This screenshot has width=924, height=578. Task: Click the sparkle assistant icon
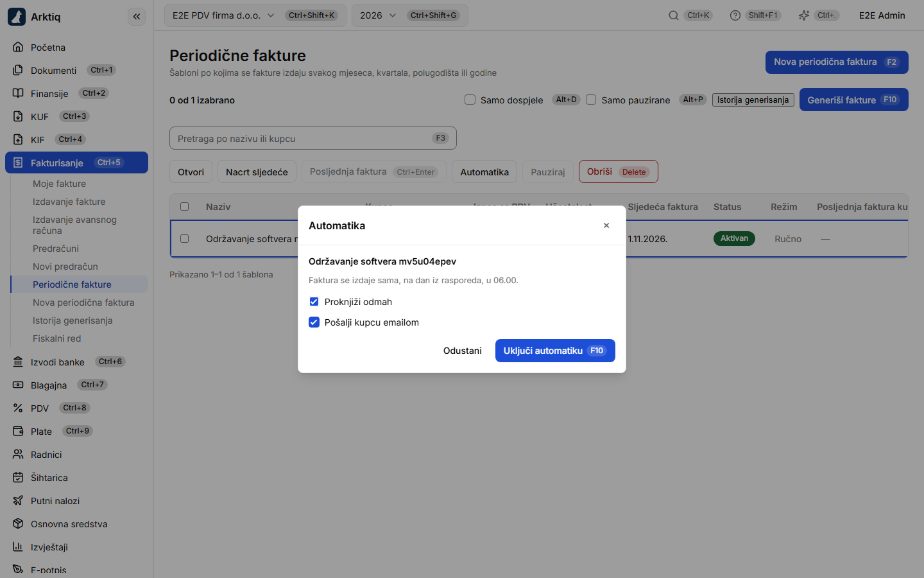pos(804,15)
